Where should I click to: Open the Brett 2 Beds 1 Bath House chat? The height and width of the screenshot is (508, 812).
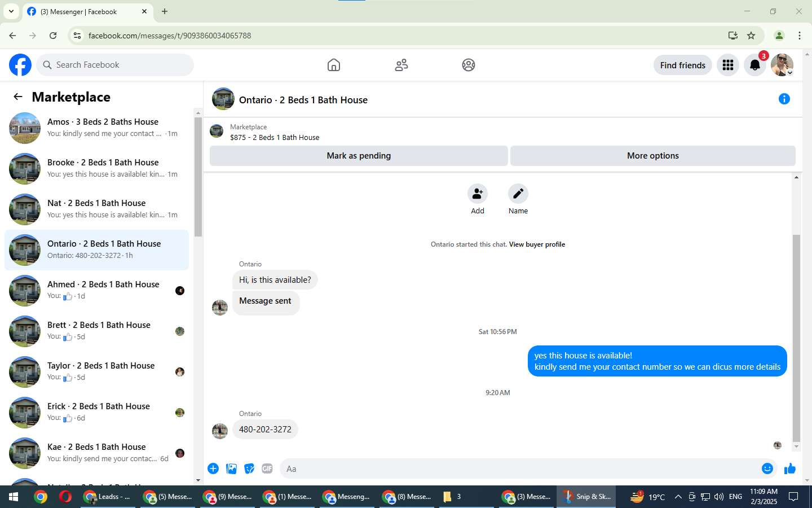97,331
